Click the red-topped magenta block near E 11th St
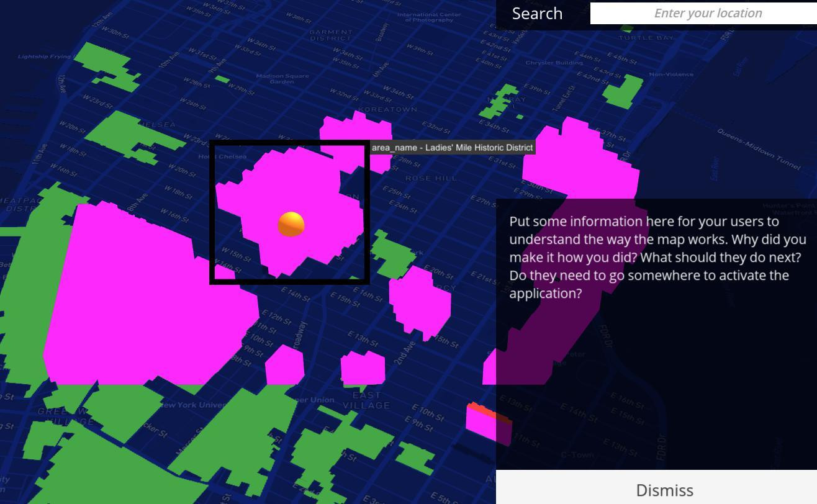Image resolution: width=817 pixels, height=504 pixels. (x=489, y=423)
